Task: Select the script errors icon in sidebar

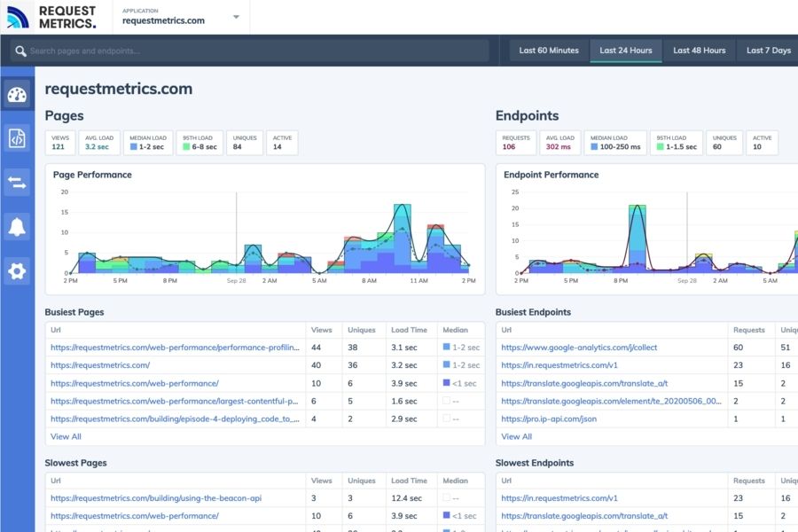Action: (x=17, y=137)
